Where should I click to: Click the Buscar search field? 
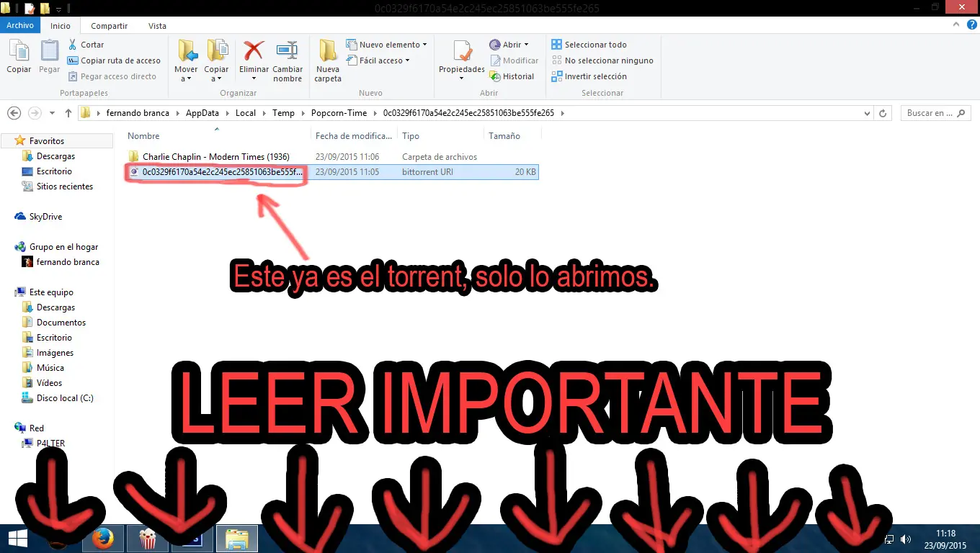[935, 113]
